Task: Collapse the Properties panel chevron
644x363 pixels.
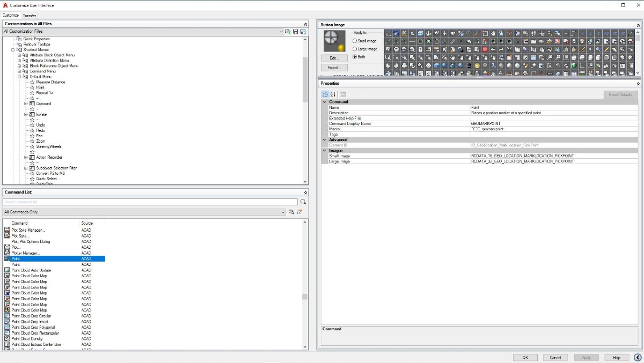Action: pos(638,83)
